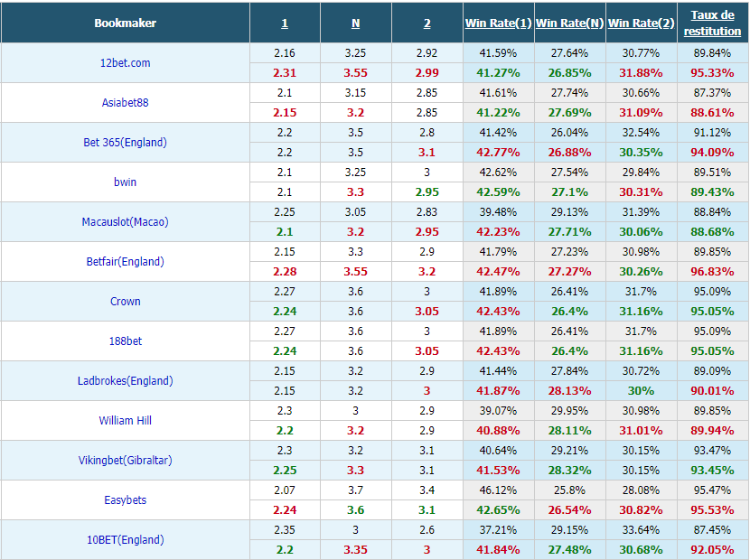Image resolution: width=750 pixels, height=560 pixels.
Task: Click the Bookmaker column header
Action: (x=125, y=23)
